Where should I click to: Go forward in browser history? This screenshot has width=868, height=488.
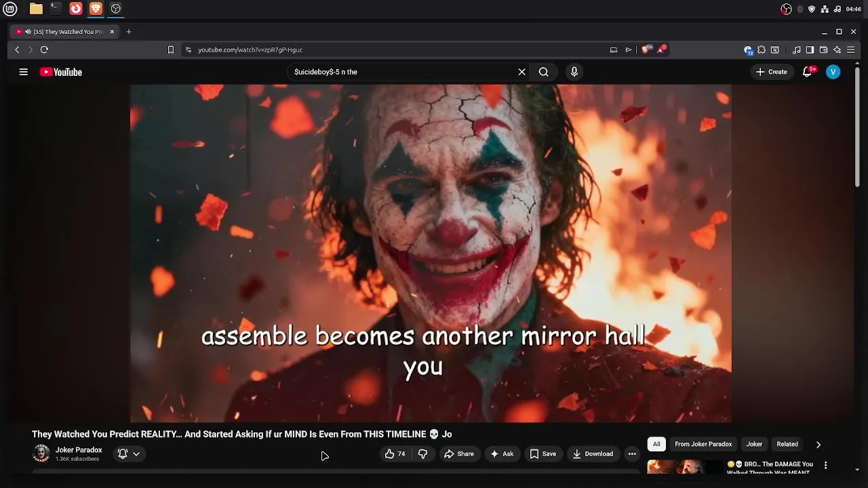click(x=31, y=49)
